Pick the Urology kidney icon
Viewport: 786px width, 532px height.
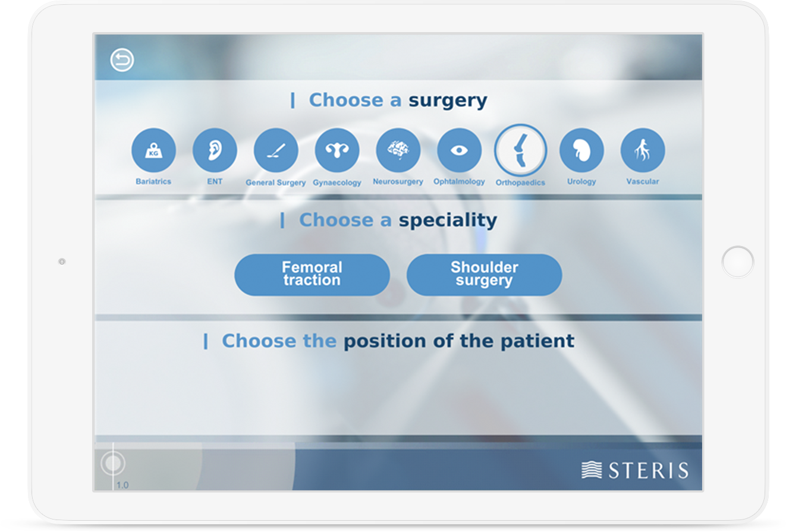coord(581,150)
